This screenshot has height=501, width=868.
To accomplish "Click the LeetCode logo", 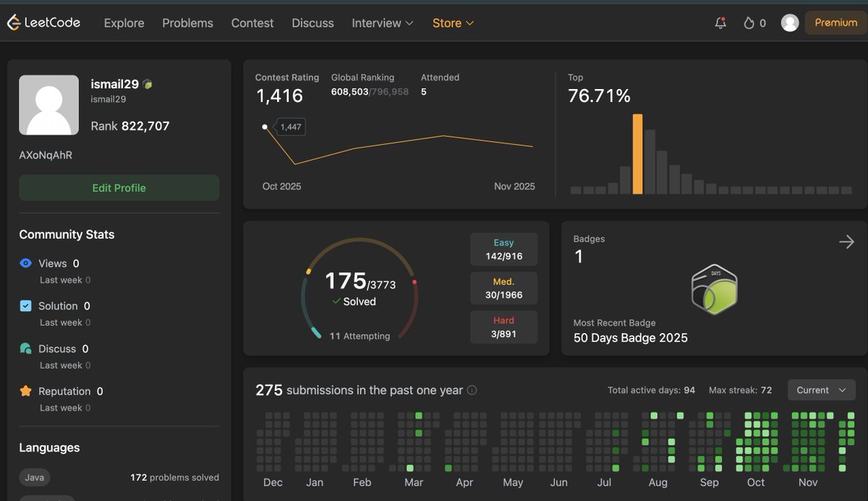I will [x=43, y=23].
